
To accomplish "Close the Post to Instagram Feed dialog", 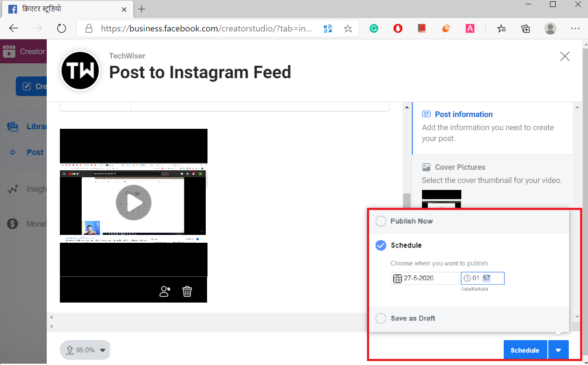I will click(x=565, y=56).
